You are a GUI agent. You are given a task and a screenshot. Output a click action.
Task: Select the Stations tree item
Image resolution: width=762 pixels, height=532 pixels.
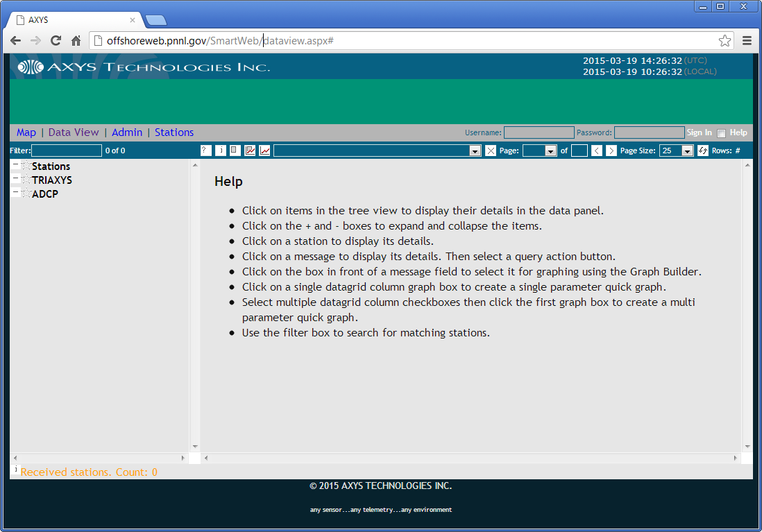click(x=51, y=166)
